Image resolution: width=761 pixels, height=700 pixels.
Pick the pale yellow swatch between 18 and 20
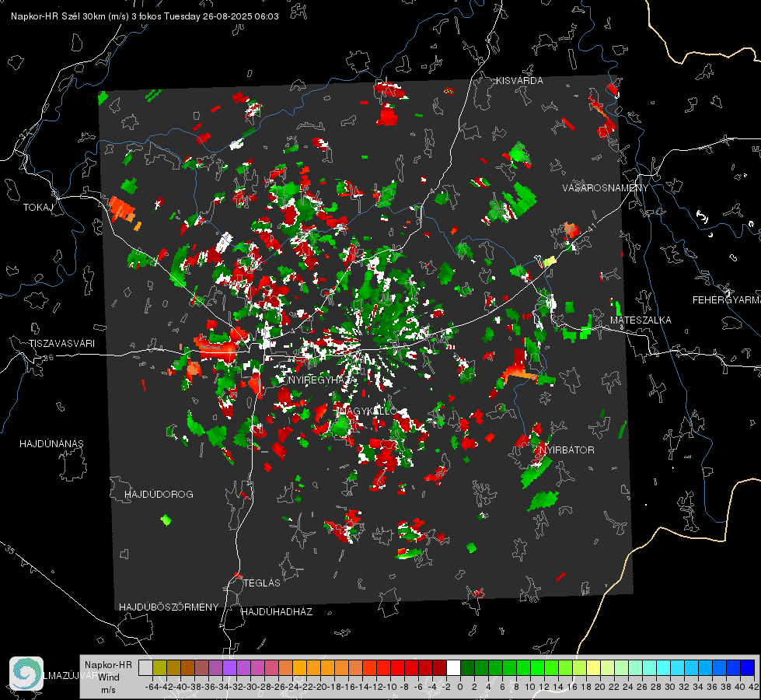[593, 668]
